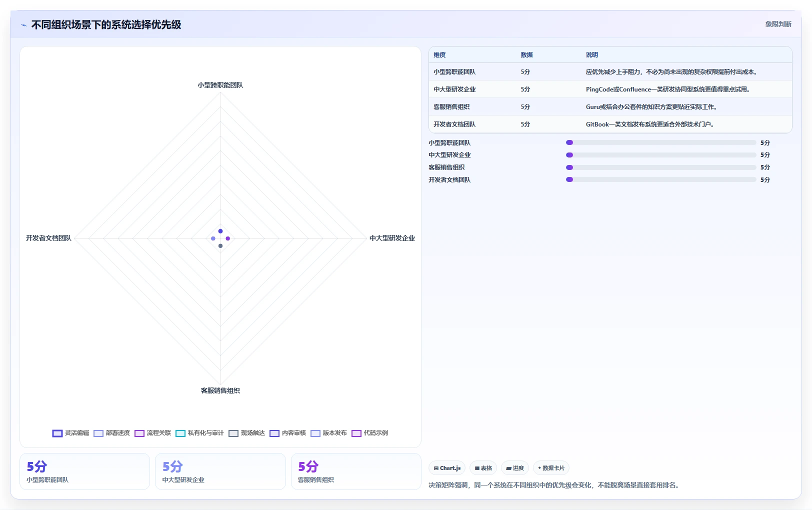Click the 小型跨职能团队 radar axis label

(220, 85)
